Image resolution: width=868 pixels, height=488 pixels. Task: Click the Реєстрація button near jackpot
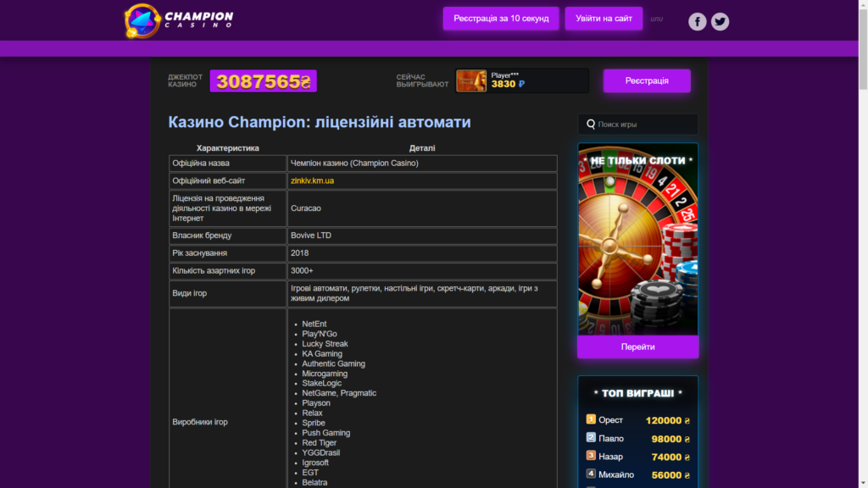pyautogui.click(x=647, y=80)
